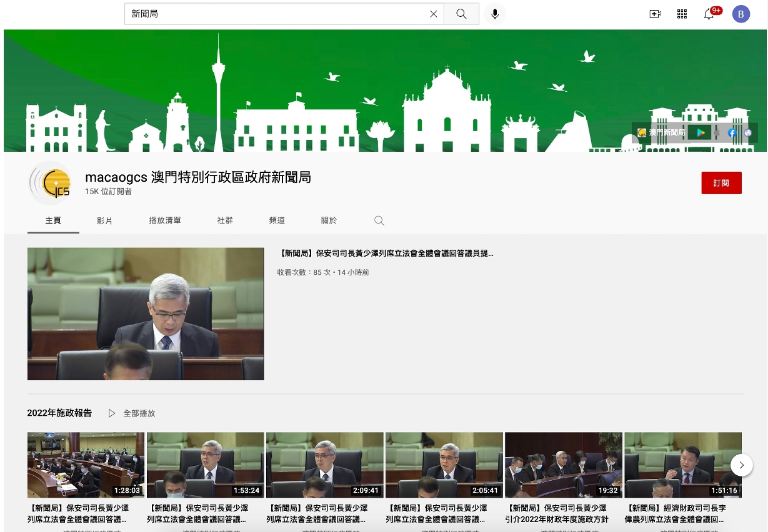Viewport: 768px width, 532px height.
Task: Click the red 訂閱 subscribe button
Action: [x=721, y=183]
